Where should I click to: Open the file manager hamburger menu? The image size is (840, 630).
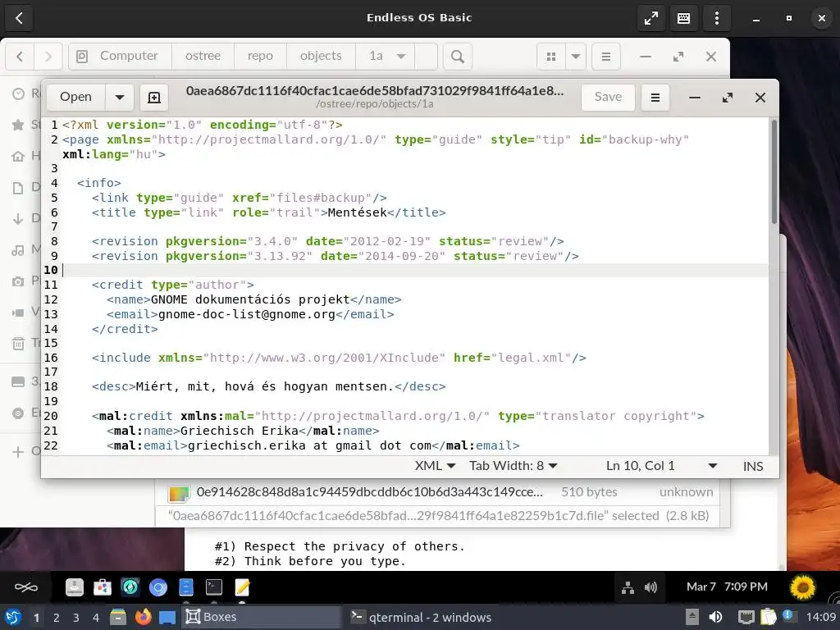(606, 57)
